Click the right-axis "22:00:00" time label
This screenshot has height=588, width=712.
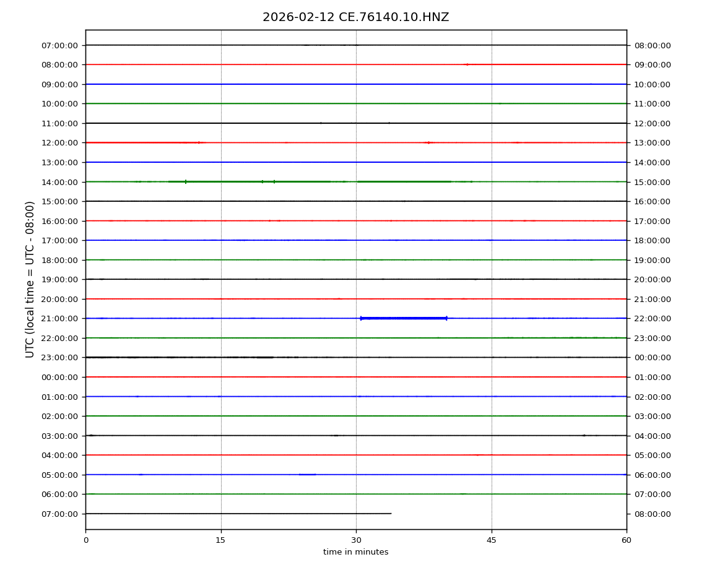652,319
